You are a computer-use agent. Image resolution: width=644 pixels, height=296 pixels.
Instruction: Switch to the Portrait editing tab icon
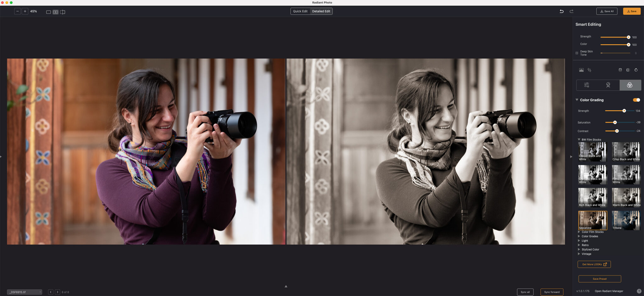[x=608, y=85]
